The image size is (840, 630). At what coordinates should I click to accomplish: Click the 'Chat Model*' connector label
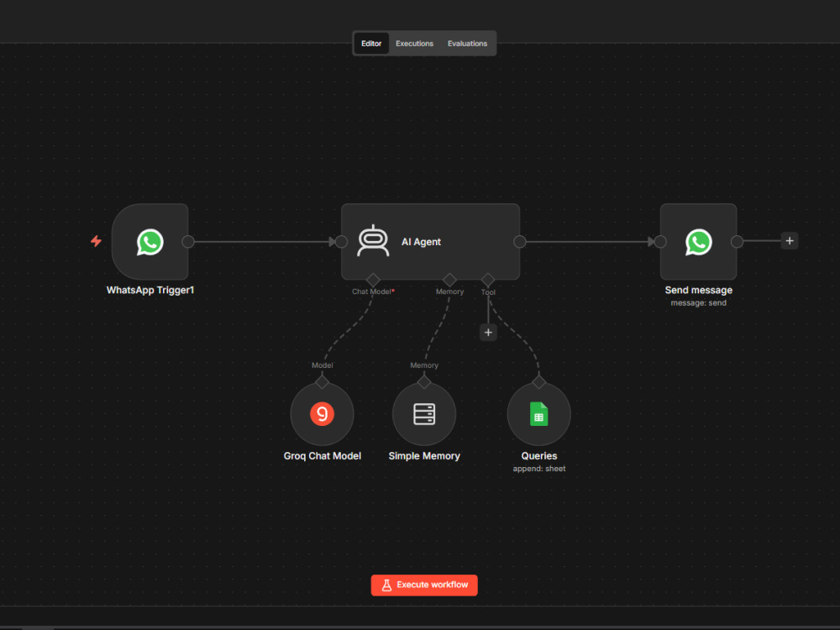pyautogui.click(x=373, y=291)
